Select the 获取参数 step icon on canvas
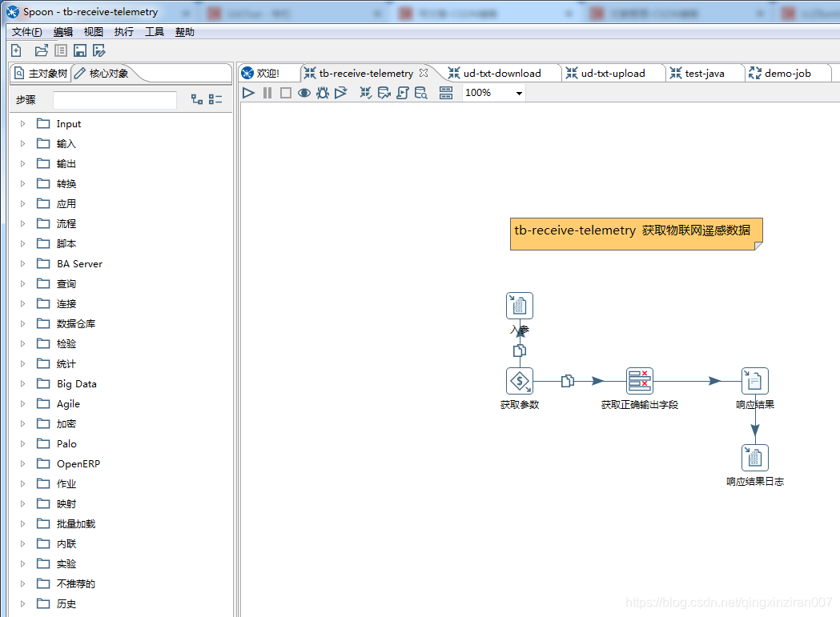This screenshot has width=840, height=617. pyautogui.click(x=520, y=381)
